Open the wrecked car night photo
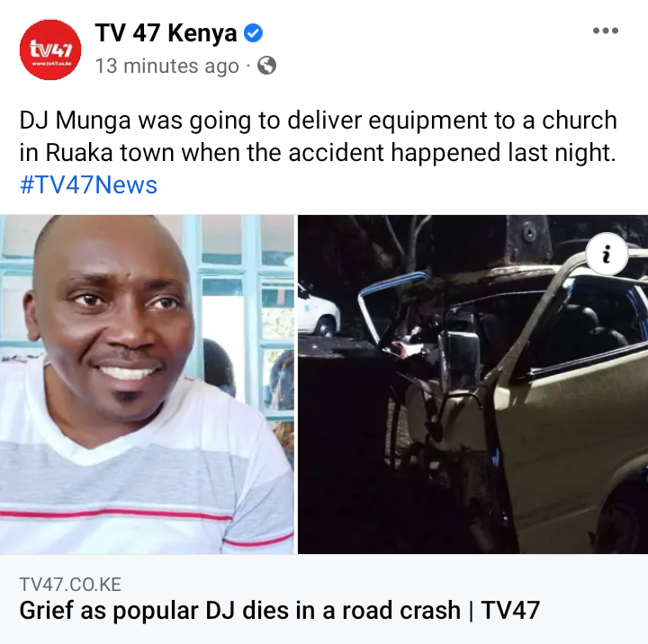The height and width of the screenshot is (644, 648). point(472,384)
